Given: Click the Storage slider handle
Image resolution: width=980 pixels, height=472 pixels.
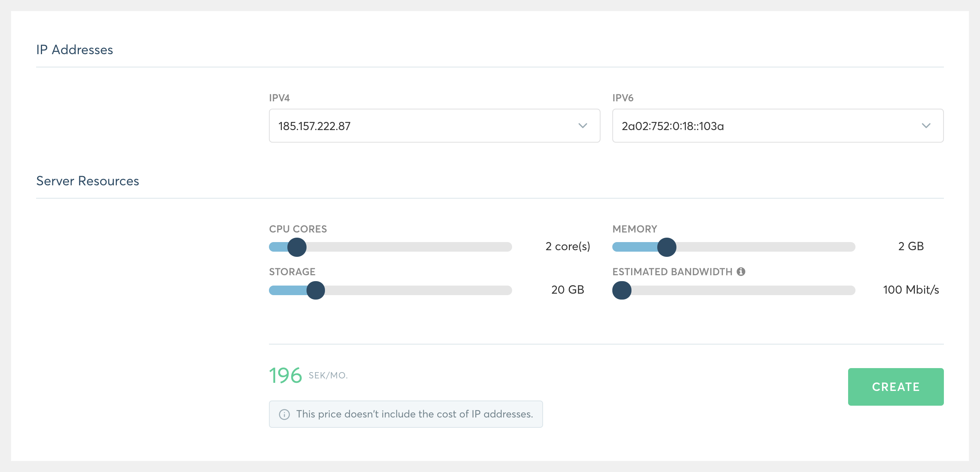Looking at the screenshot, I should pyautogui.click(x=315, y=290).
